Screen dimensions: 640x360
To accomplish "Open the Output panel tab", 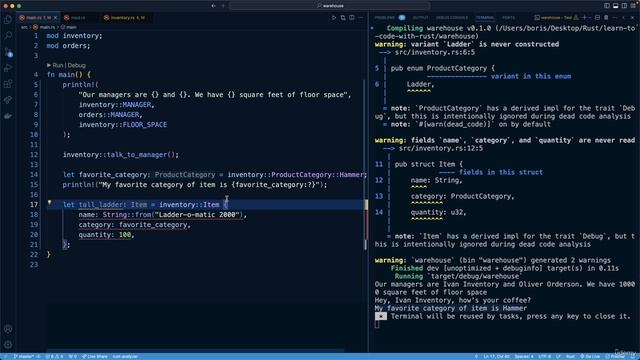I will [420, 18].
